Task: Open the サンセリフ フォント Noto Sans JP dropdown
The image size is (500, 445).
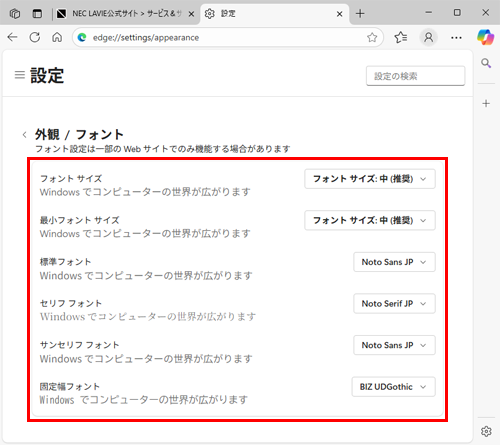Action: point(394,345)
